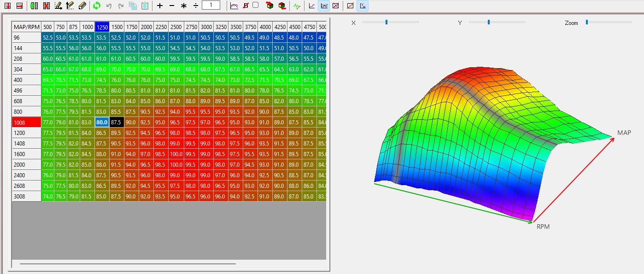The height and width of the screenshot is (274, 644).
Task: Click the green circular refresh arrows
Action: tap(97, 6)
